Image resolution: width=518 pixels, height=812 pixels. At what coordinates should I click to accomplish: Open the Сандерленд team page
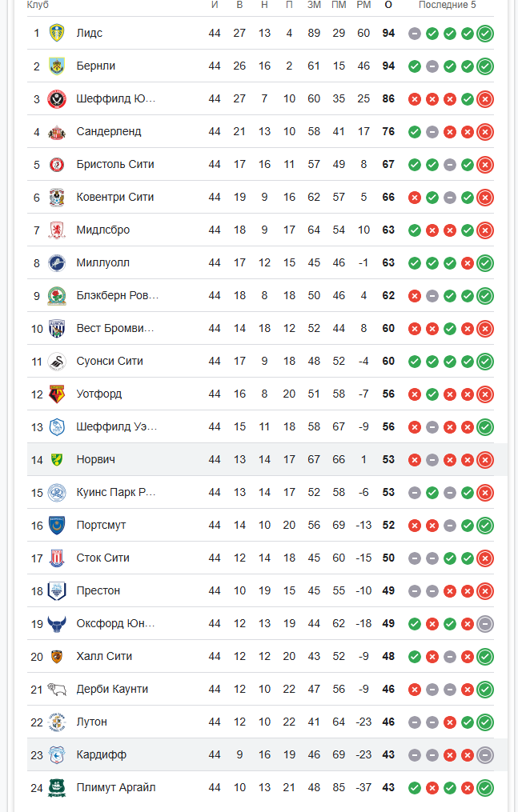pyautogui.click(x=109, y=131)
